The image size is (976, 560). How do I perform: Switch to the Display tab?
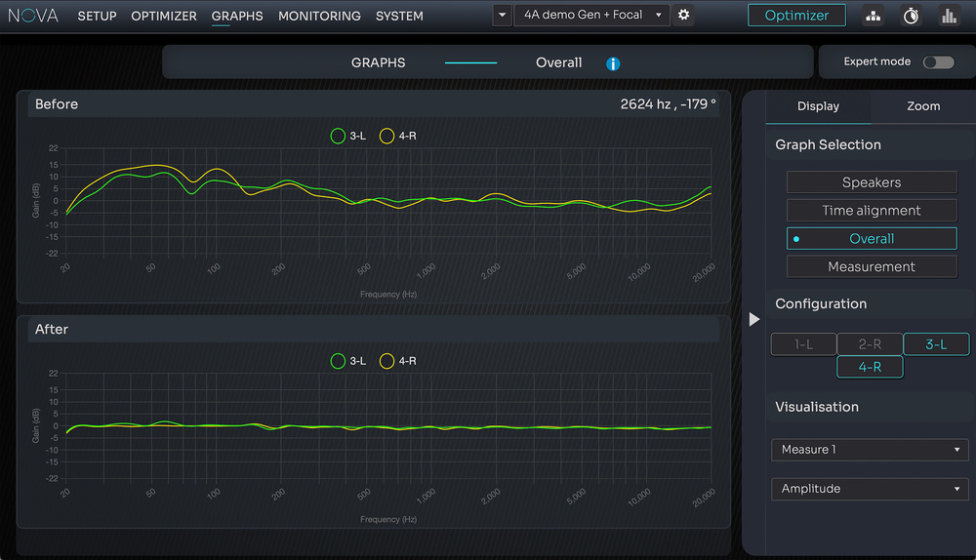[818, 106]
